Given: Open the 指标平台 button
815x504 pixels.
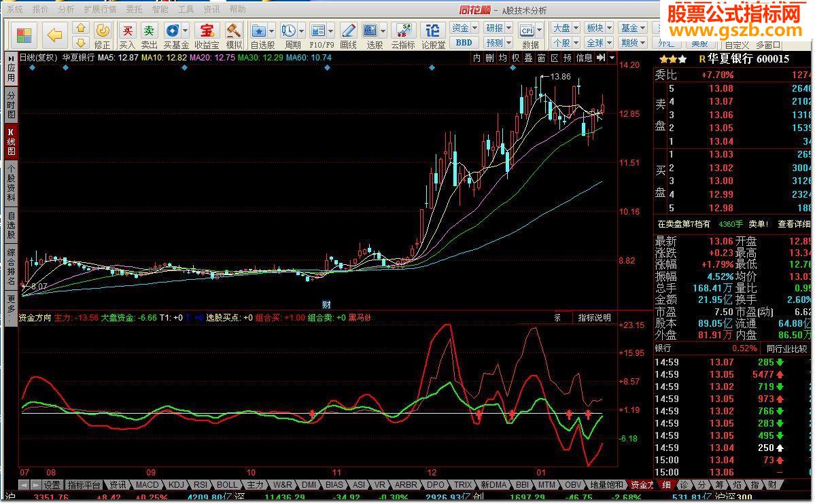Looking at the screenshot, I should click(x=84, y=485).
